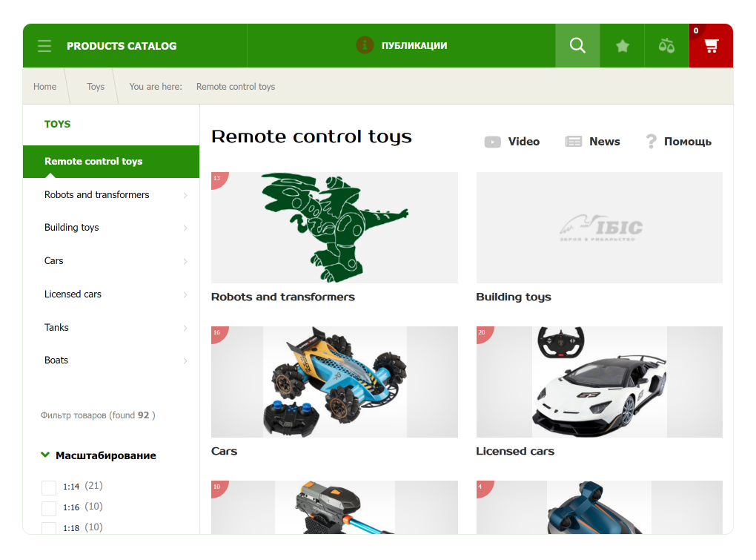Open the shopping cart icon

(712, 46)
